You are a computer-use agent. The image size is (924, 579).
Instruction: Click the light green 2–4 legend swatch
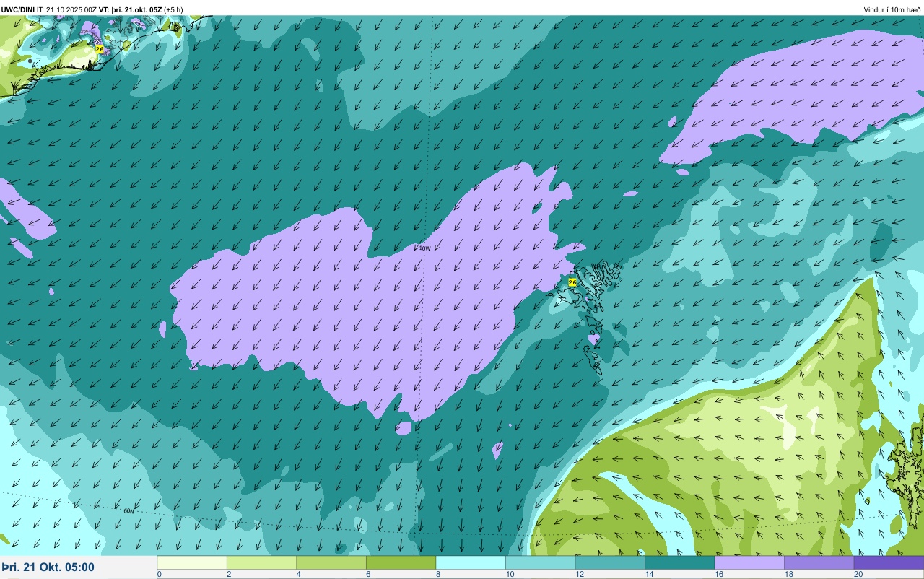pyautogui.click(x=261, y=562)
